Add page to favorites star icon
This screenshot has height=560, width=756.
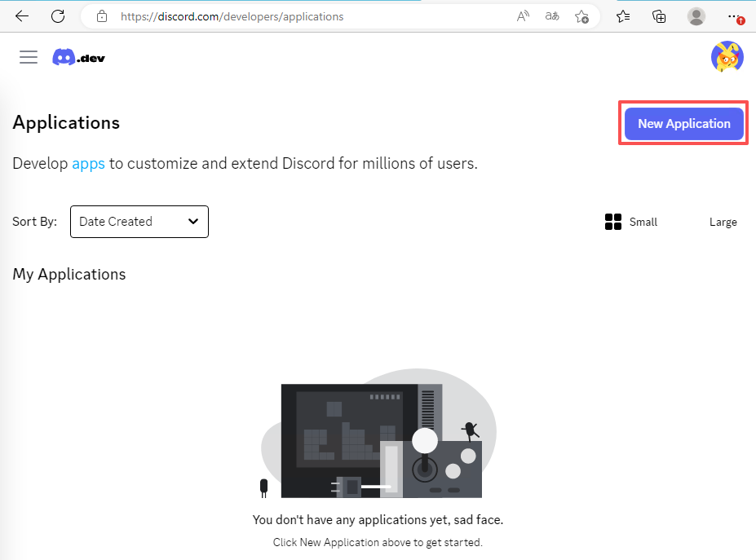[581, 17]
